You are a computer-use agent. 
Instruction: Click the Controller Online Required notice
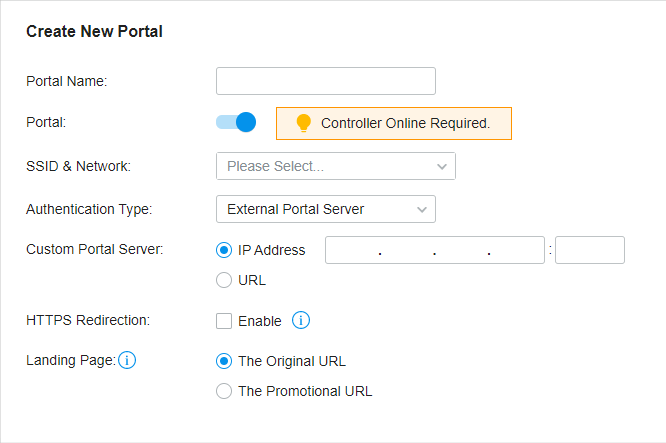tap(394, 123)
